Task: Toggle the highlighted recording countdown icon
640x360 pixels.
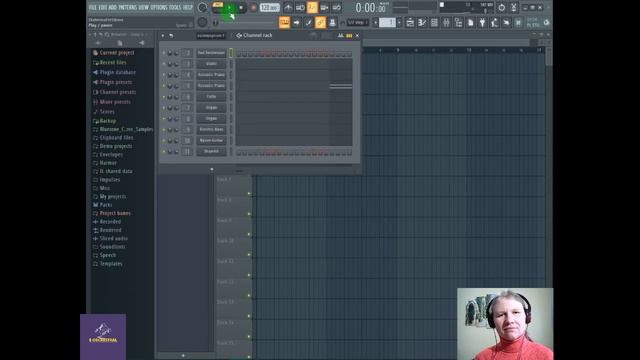Action: pos(312,7)
